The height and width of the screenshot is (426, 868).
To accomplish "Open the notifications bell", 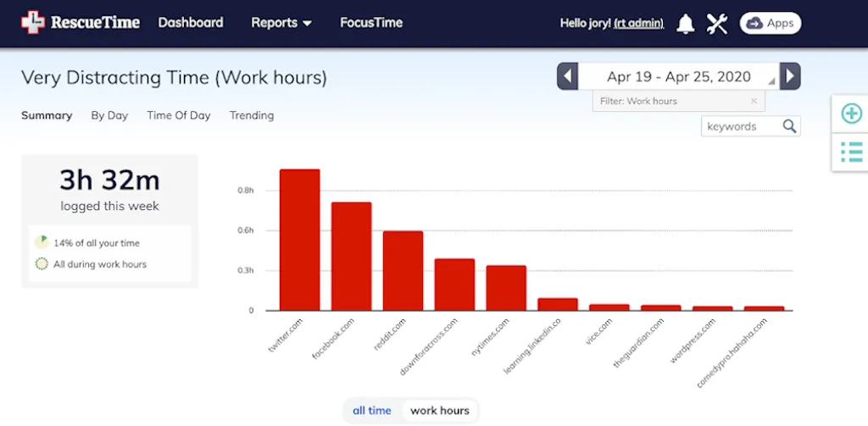I will tap(685, 23).
